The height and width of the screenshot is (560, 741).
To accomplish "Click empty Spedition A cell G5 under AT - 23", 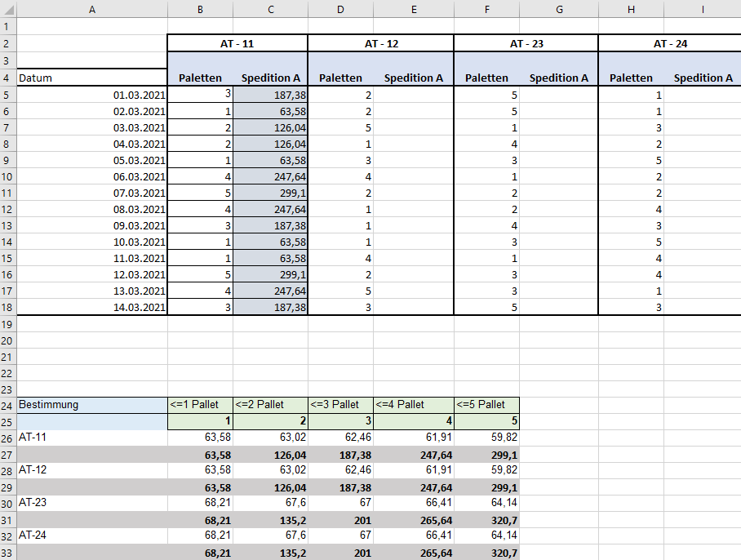I will pyautogui.click(x=559, y=95).
